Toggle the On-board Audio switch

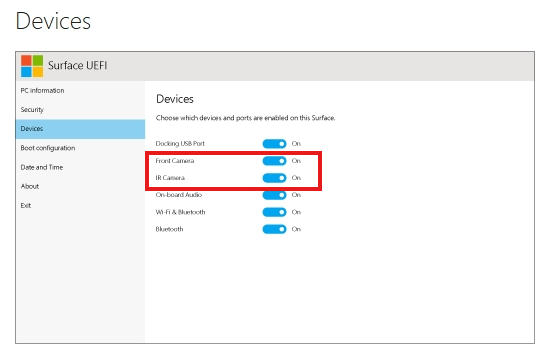(x=274, y=195)
